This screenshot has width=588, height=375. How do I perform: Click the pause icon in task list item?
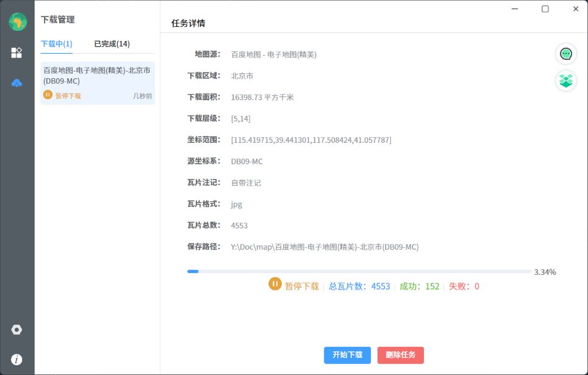(x=48, y=95)
